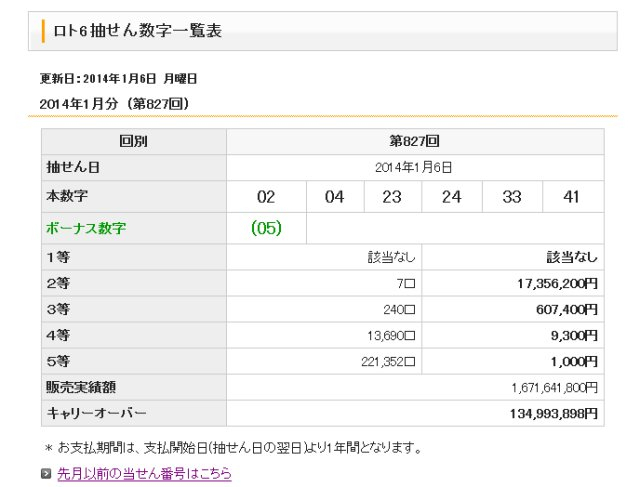640x487 pixels.
Task: Select the 販売実績額 value 1,671,641,800円
Action: [553, 387]
